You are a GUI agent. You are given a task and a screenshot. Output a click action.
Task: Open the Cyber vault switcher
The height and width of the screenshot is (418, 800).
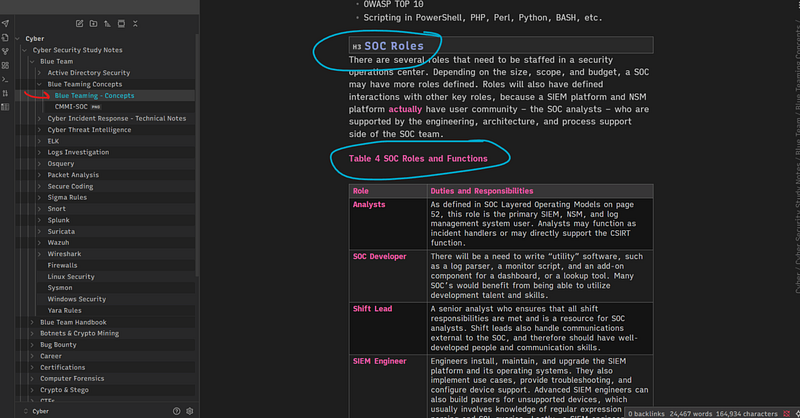point(37,411)
